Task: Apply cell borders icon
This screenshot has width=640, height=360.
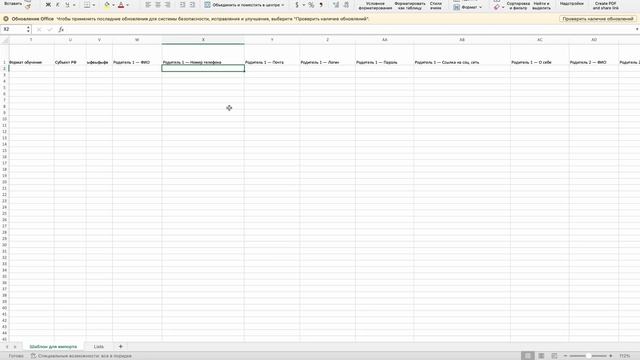Action: 87,5
